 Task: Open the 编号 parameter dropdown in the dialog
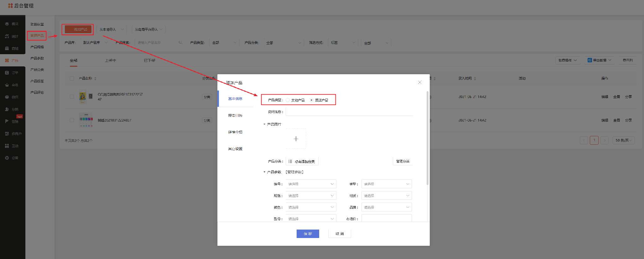coord(311,184)
